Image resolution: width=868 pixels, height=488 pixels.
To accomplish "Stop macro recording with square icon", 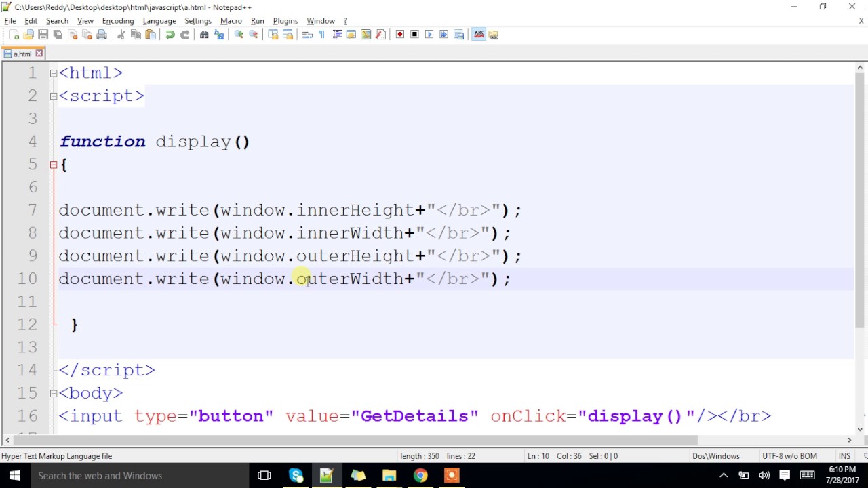I will click(414, 35).
